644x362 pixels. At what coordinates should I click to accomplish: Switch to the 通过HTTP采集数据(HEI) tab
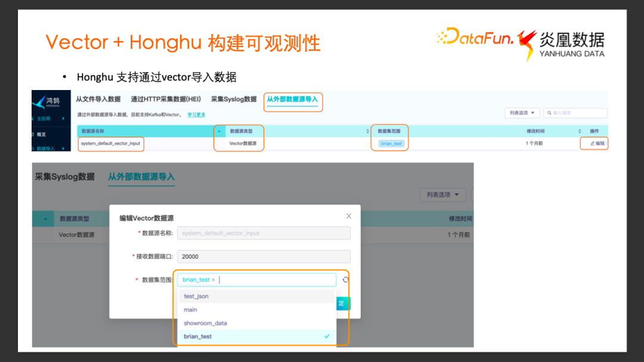(166, 99)
